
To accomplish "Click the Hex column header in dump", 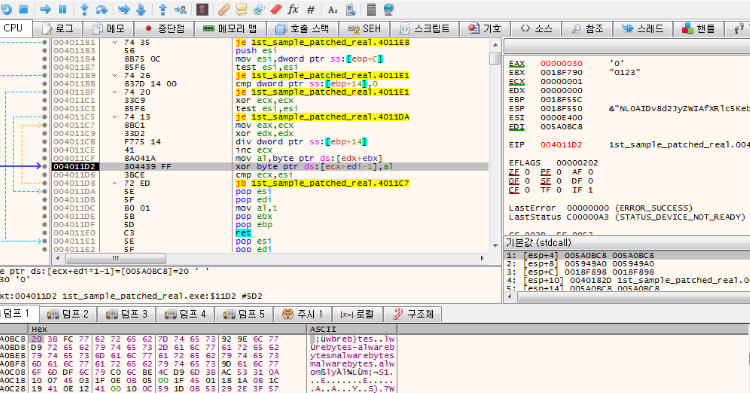I will 167,329.
